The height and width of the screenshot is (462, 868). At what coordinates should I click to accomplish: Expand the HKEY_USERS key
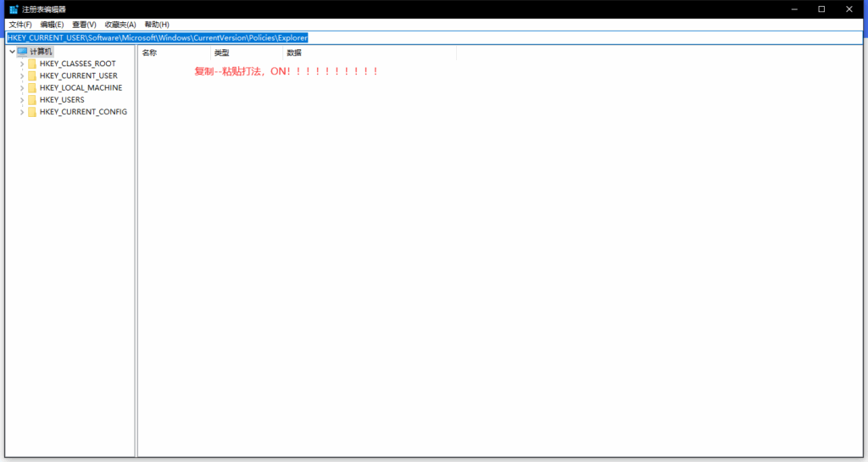22,100
